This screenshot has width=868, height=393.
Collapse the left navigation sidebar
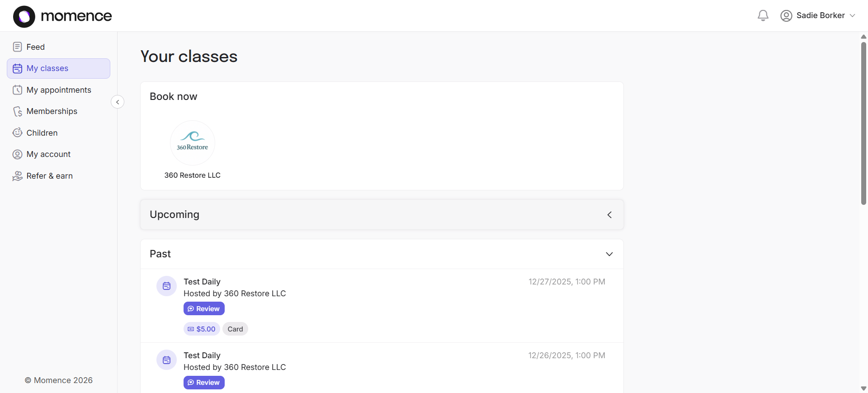click(x=117, y=101)
